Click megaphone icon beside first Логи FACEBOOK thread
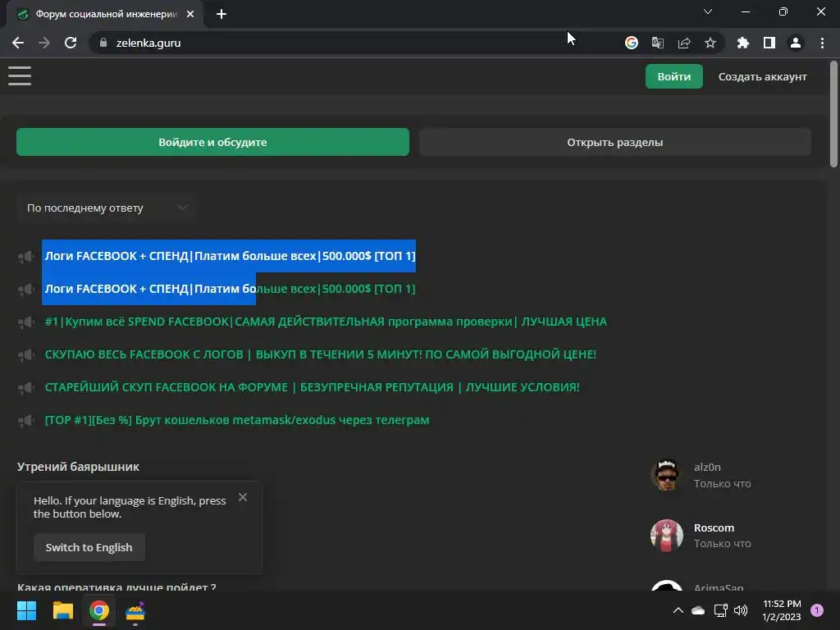This screenshot has width=840, height=630. point(25,257)
